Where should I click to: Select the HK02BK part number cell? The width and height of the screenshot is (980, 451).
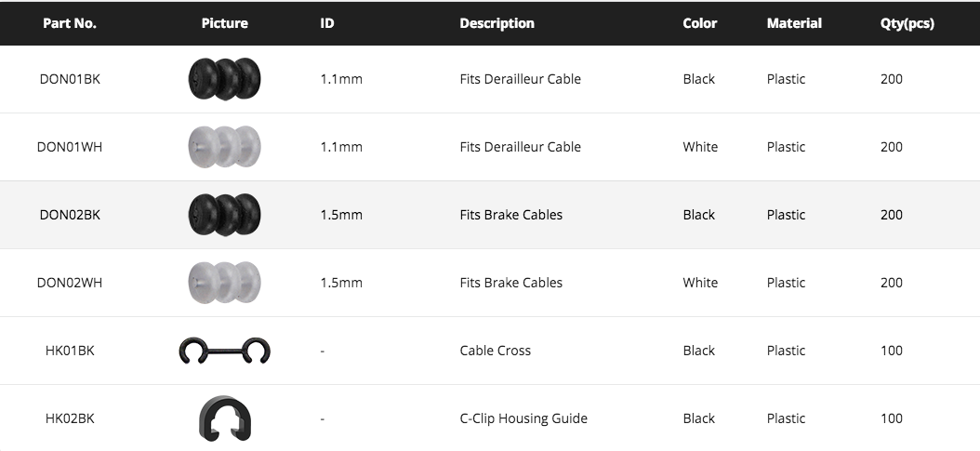(70, 418)
